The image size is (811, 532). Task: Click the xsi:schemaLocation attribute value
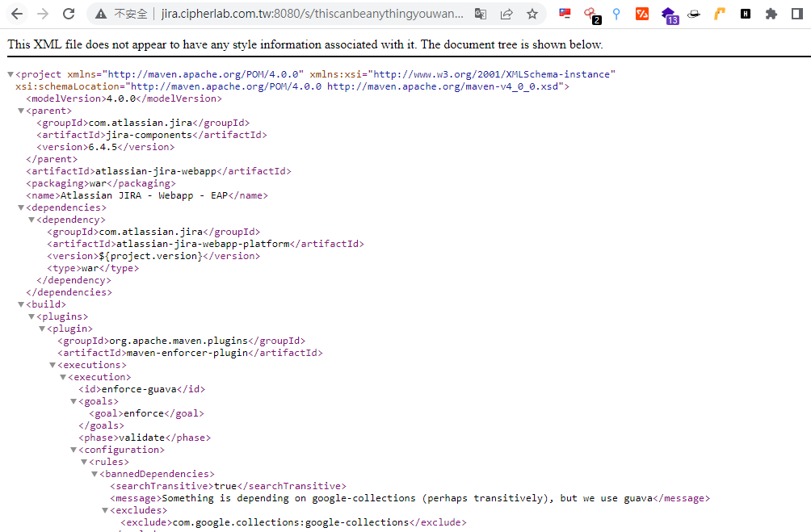pyautogui.click(x=344, y=86)
